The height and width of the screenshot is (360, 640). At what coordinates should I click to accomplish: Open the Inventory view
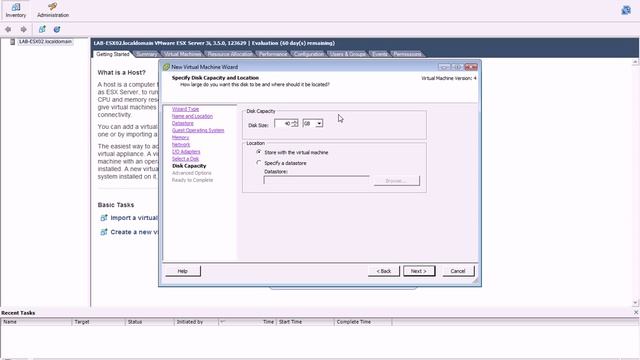click(16, 10)
